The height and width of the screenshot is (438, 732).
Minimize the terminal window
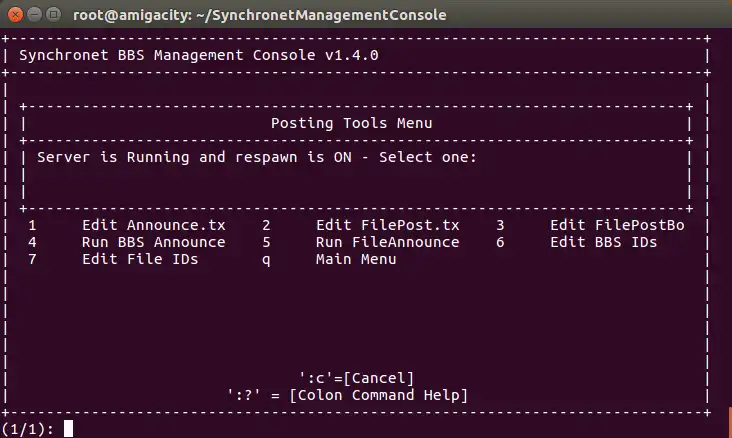click(x=34, y=15)
